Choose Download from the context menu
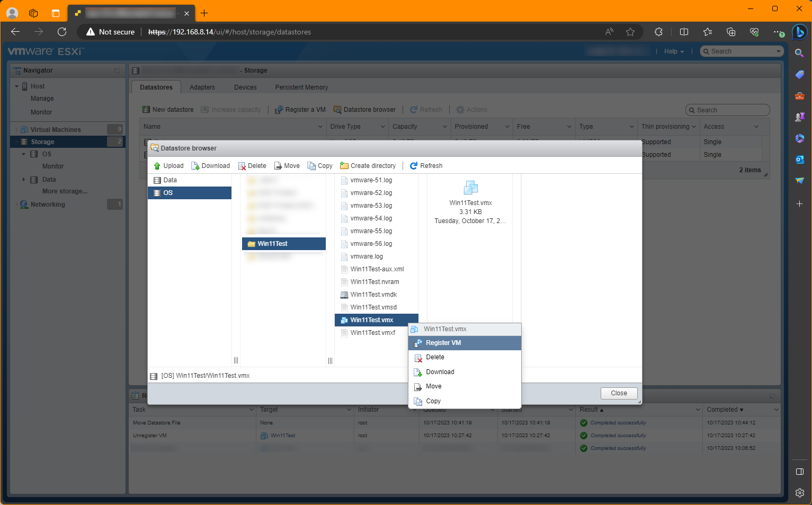The height and width of the screenshot is (505, 812). [440, 372]
